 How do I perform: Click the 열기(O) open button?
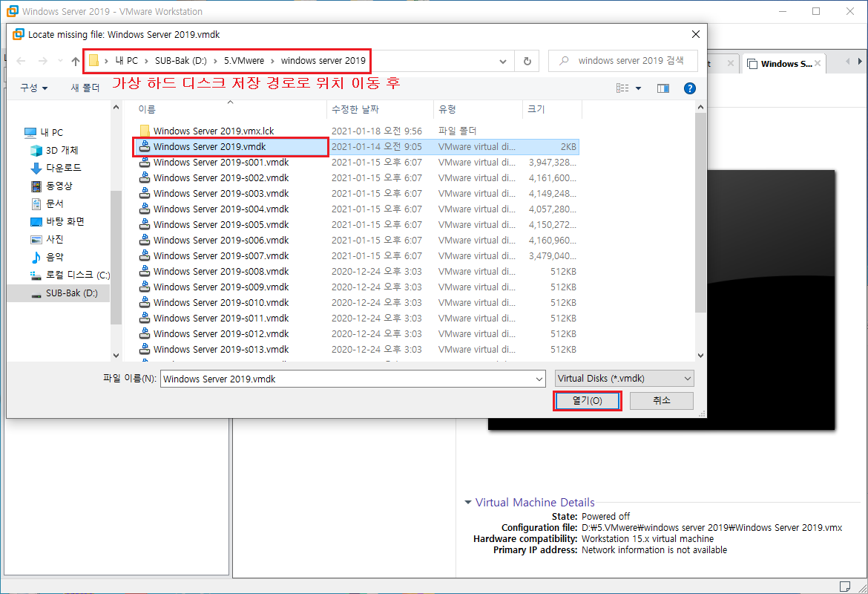[x=588, y=401]
